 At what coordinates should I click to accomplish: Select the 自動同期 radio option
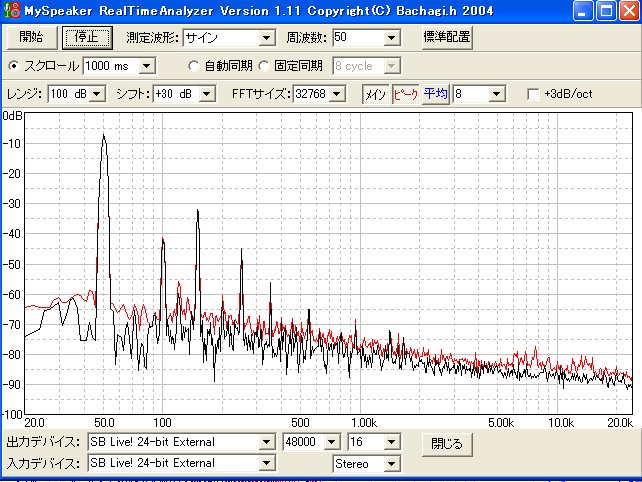tap(195, 66)
